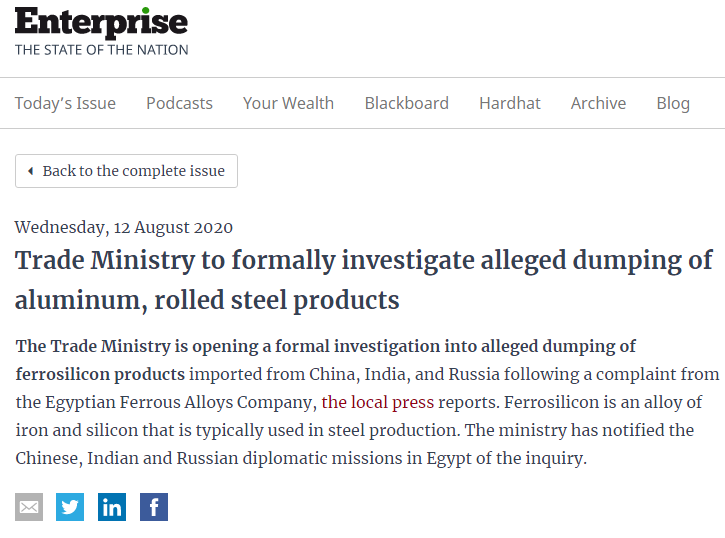Click "The State of the Nation" tagline
Image resolution: width=725 pixels, height=538 pixels.
coord(101,49)
